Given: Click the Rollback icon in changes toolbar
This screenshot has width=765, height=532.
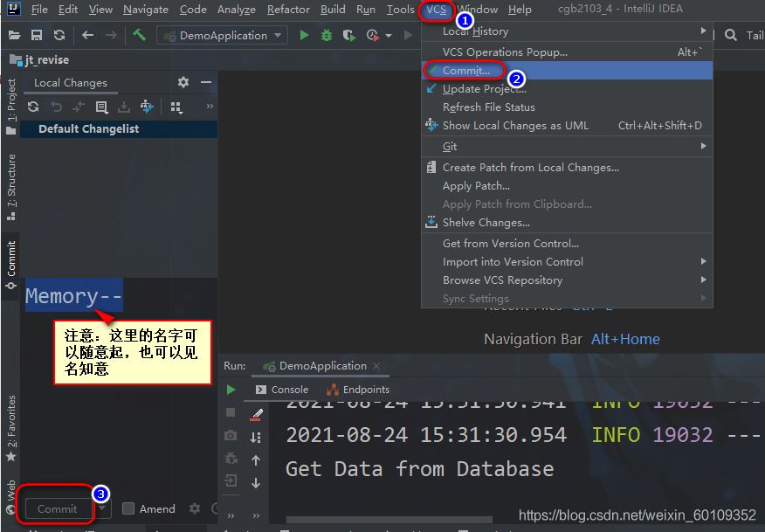Looking at the screenshot, I should click(56, 107).
